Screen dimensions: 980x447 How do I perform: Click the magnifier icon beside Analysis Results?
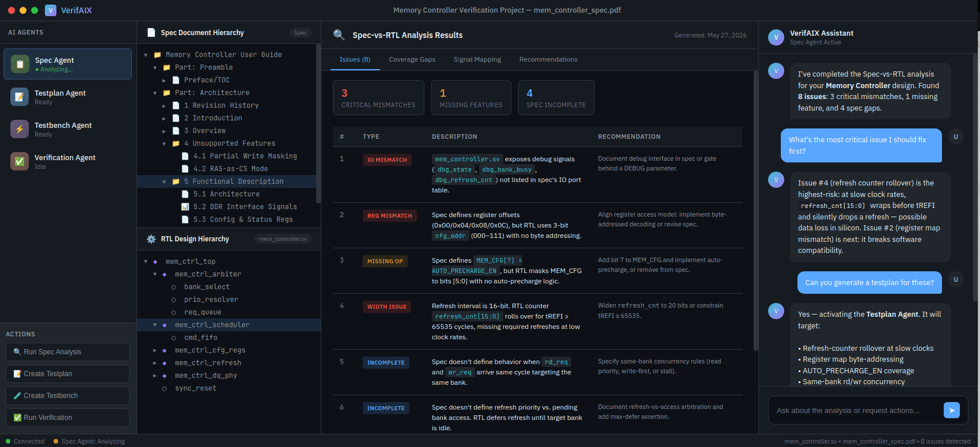[x=339, y=35]
